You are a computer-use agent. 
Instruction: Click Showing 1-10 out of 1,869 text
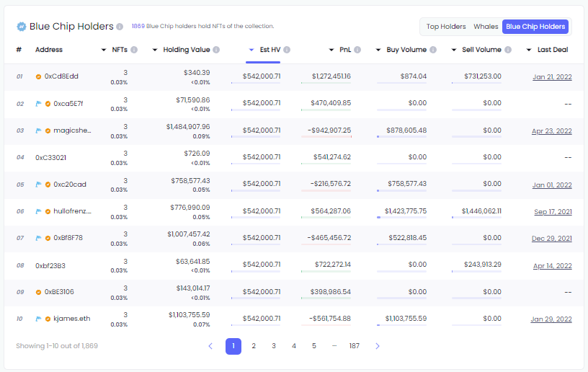[x=57, y=346]
